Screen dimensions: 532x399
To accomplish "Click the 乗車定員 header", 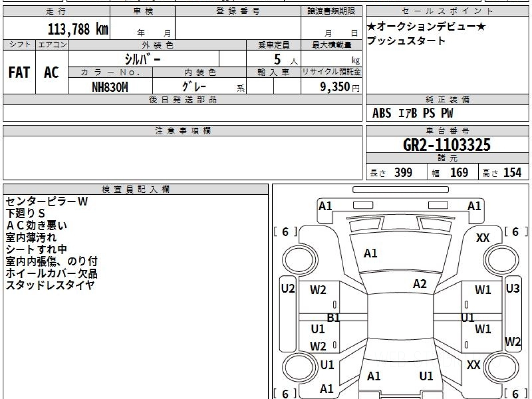I will [274, 45].
